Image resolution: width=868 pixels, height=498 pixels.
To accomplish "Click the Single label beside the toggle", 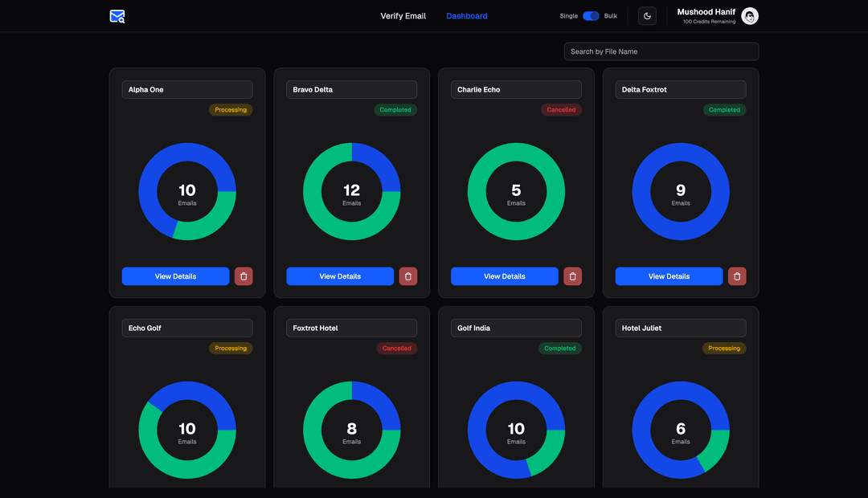I will (x=568, y=16).
